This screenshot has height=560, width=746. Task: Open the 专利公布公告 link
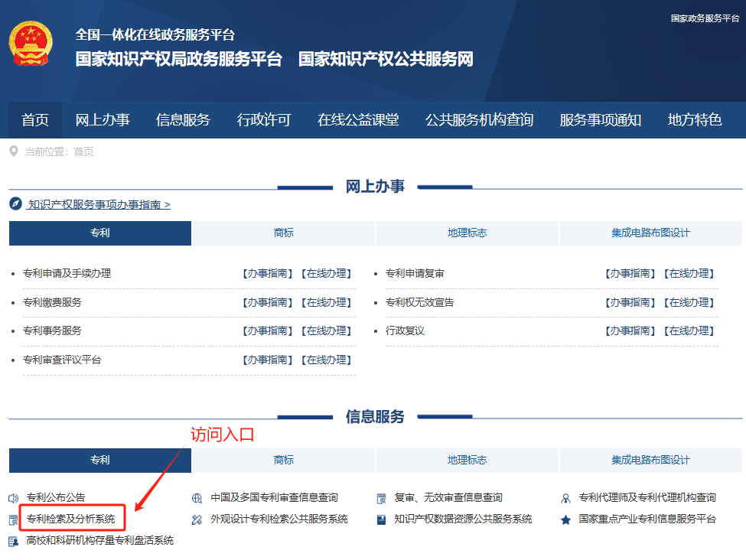[x=56, y=498]
